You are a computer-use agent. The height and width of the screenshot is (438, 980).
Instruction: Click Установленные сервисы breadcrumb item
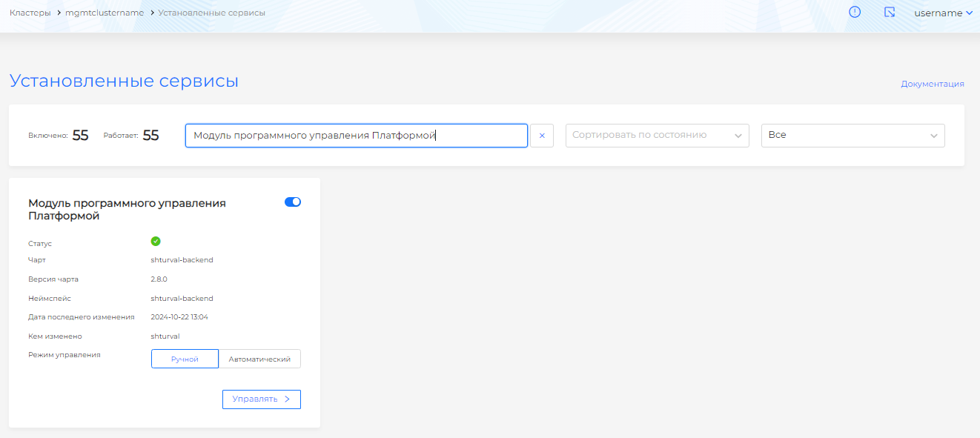click(x=211, y=13)
